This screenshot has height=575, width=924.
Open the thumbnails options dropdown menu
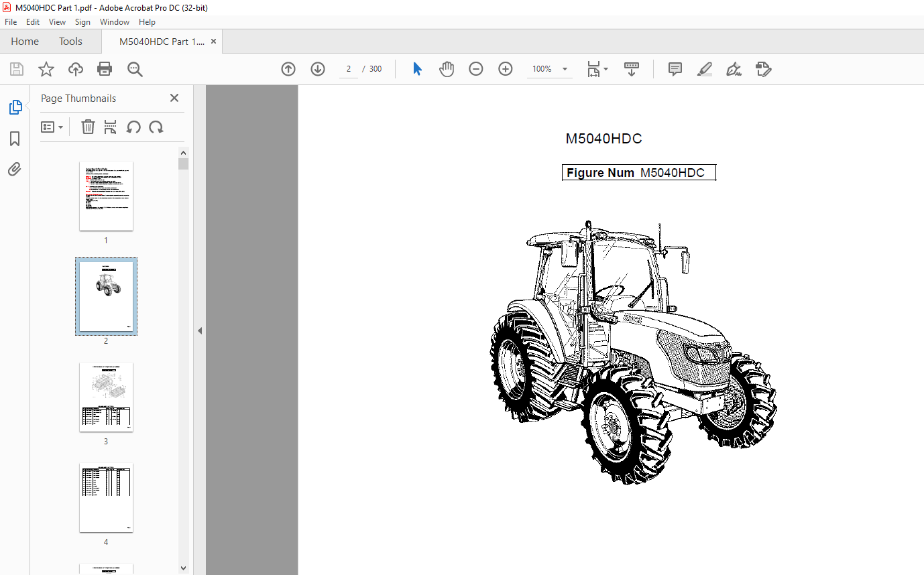click(52, 127)
